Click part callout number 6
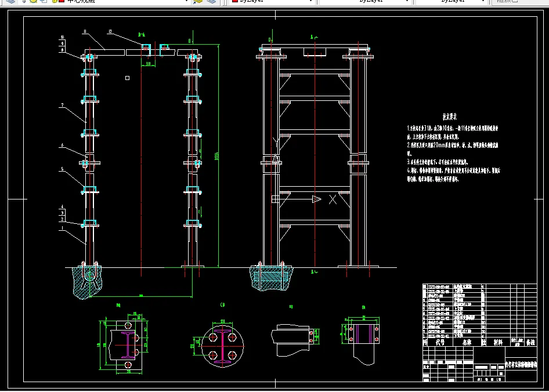The image size is (549, 392). pyautogui.click(x=62, y=145)
